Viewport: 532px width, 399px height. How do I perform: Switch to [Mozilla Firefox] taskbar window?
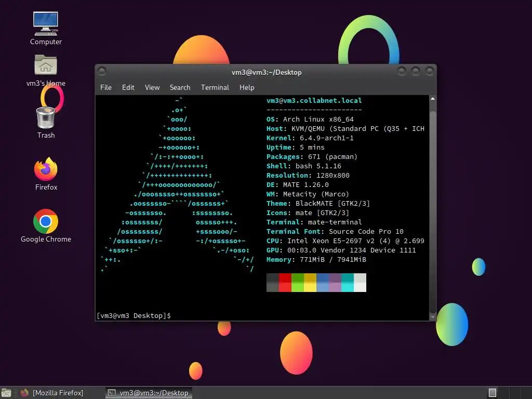click(x=58, y=393)
